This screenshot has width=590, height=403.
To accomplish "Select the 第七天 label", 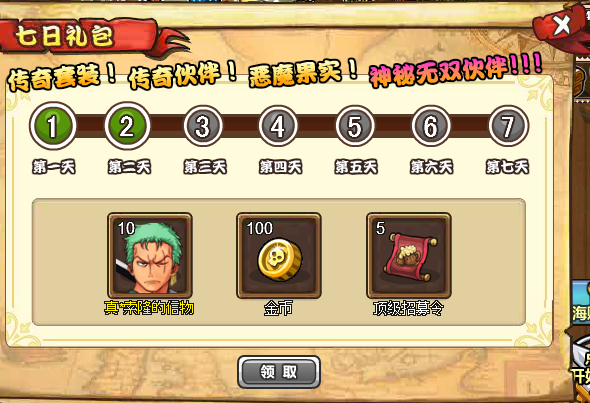I will [507, 167].
